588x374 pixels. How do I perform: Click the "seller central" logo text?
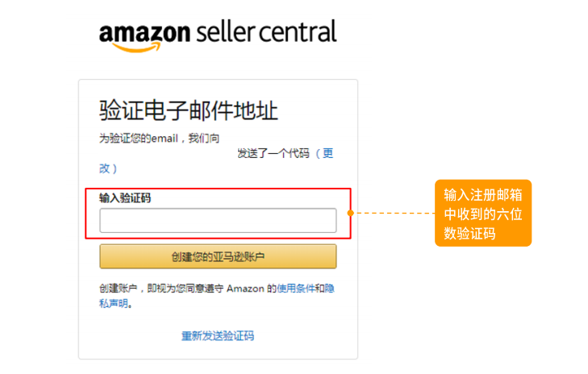click(x=266, y=32)
